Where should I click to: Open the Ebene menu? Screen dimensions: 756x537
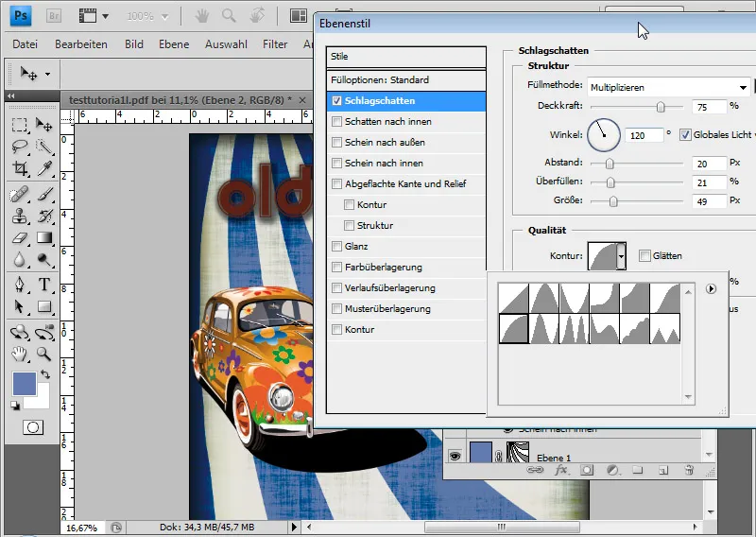[x=174, y=44]
